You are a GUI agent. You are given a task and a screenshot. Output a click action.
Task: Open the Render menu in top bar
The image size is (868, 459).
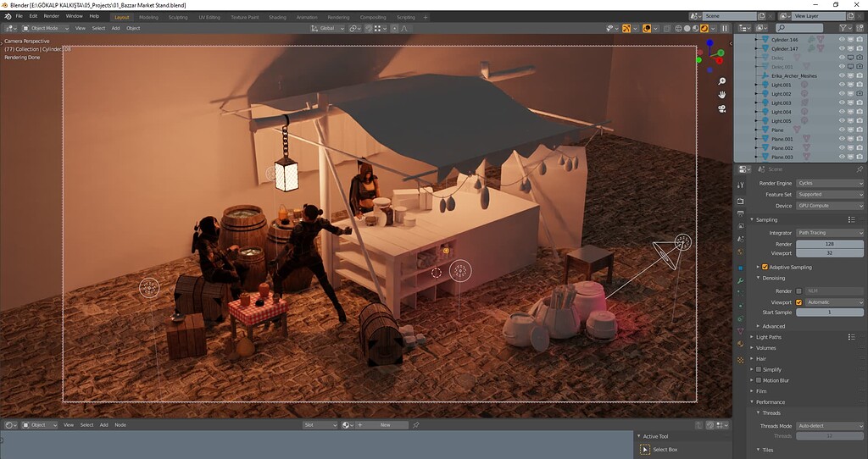(51, 17)
